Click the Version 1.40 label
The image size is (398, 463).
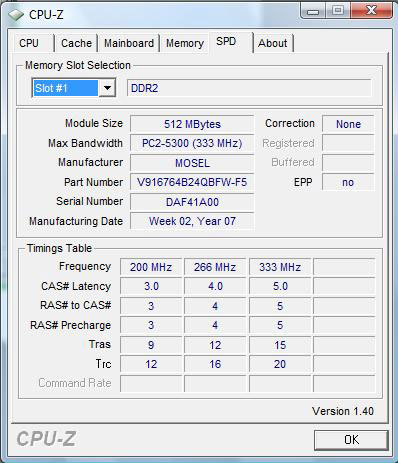(x=343, y=411)
